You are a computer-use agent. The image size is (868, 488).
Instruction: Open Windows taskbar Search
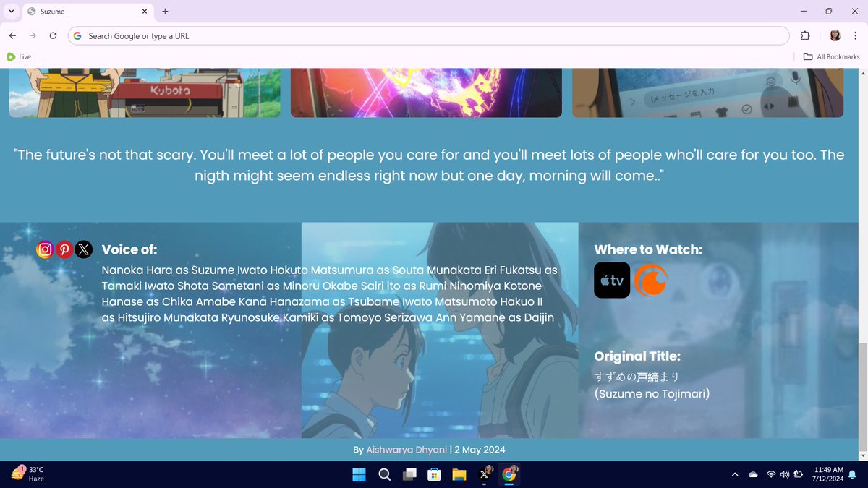(385, 474)
